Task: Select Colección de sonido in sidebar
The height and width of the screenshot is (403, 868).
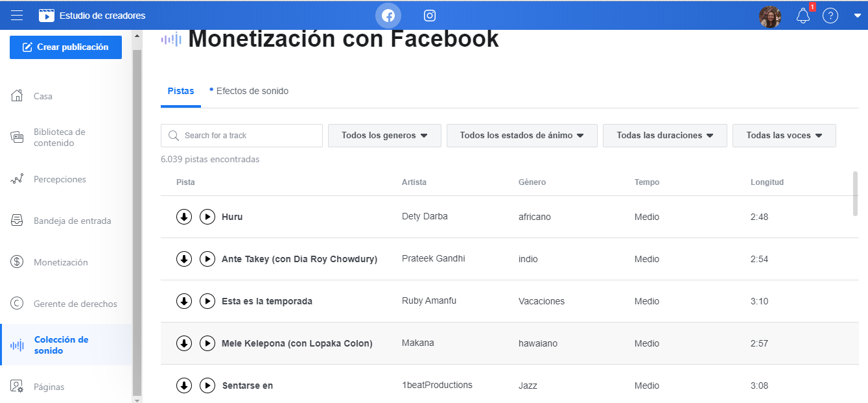Action: (65, 345)
